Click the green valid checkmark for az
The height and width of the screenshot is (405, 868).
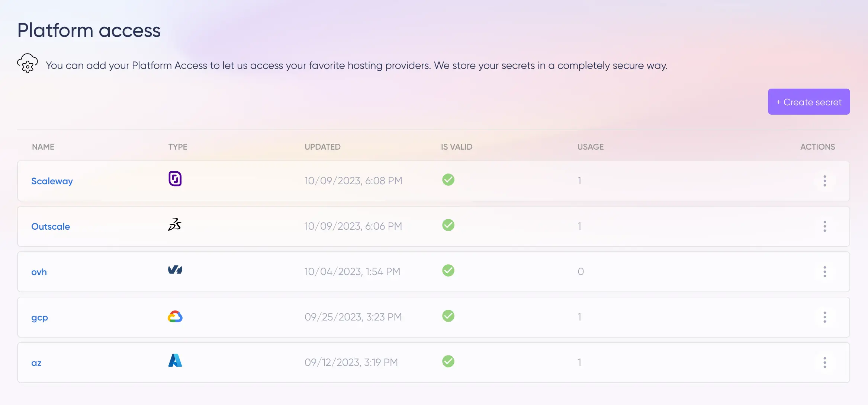[x=448, y=361]
